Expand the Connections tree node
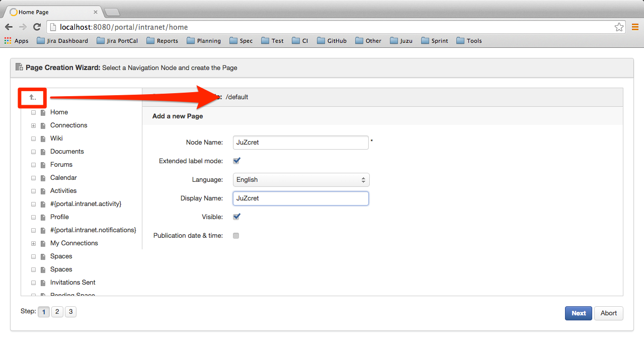644x338 pixels. 34,125
